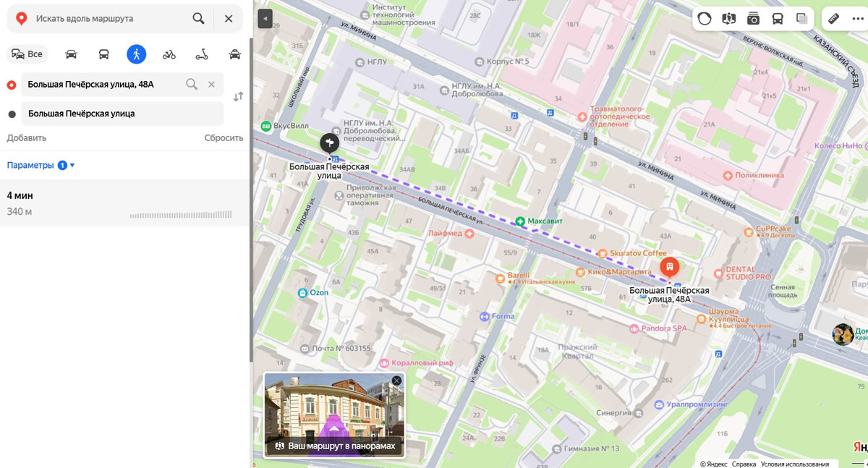Switch to car route mode
Image resolution: width=868 pixels, height=468 pixels.
click(71, 54)
